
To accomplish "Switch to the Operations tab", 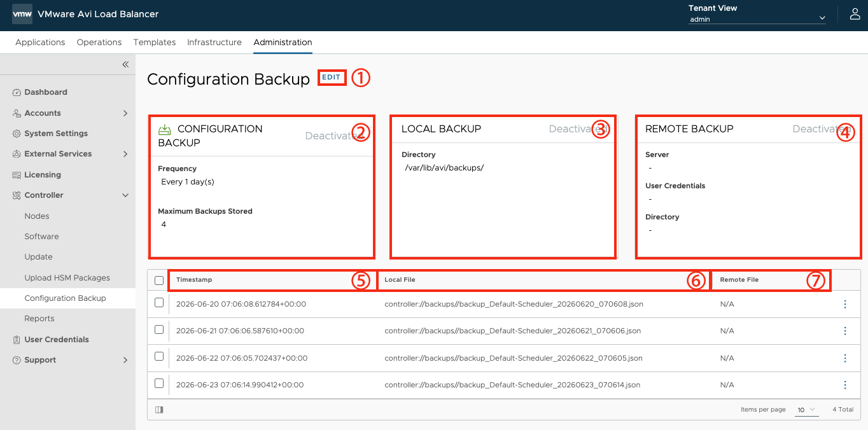I will (99, 43).
